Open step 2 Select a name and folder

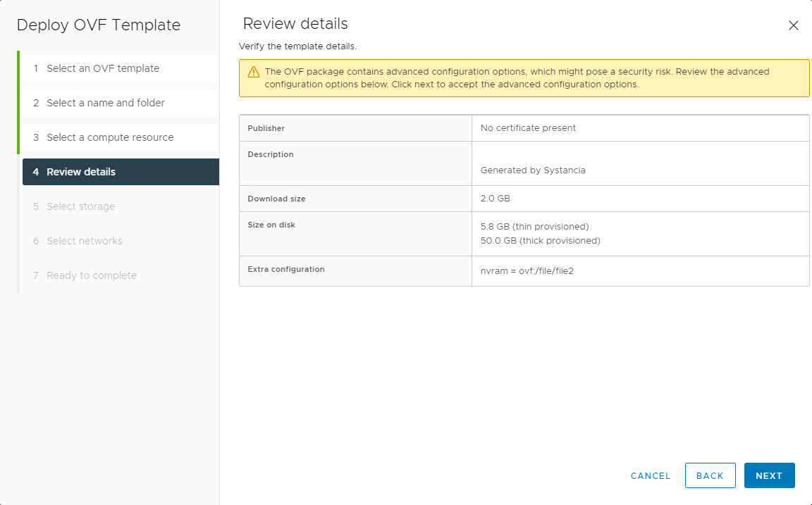(106, 103)
